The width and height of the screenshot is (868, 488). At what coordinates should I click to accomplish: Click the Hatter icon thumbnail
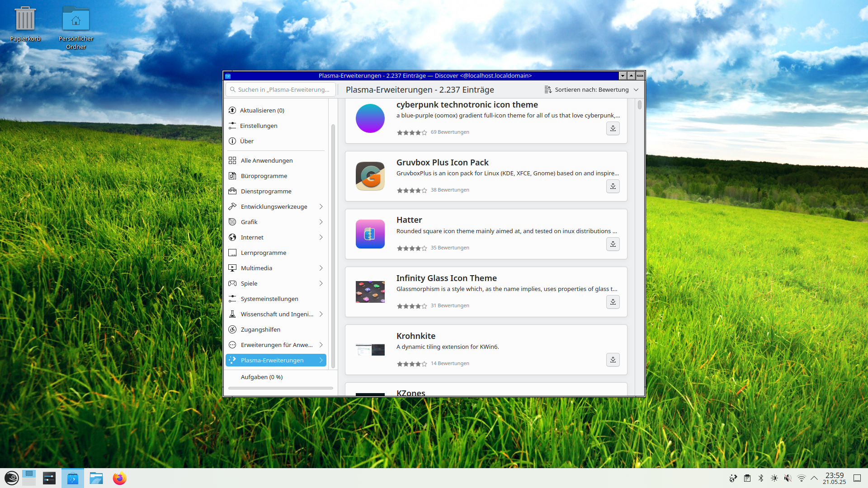[x=370, y=234]
